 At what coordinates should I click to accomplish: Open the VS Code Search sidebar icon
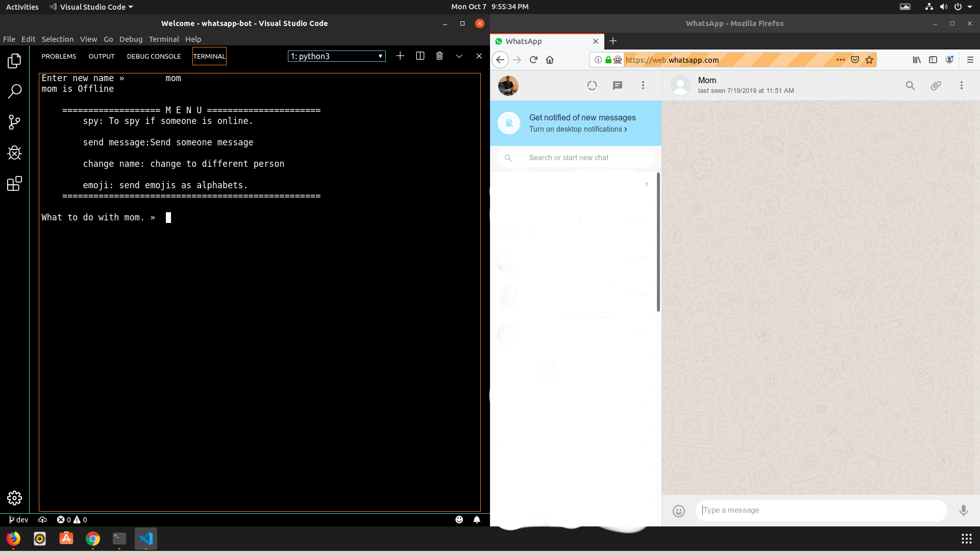[x=14, y=92]
